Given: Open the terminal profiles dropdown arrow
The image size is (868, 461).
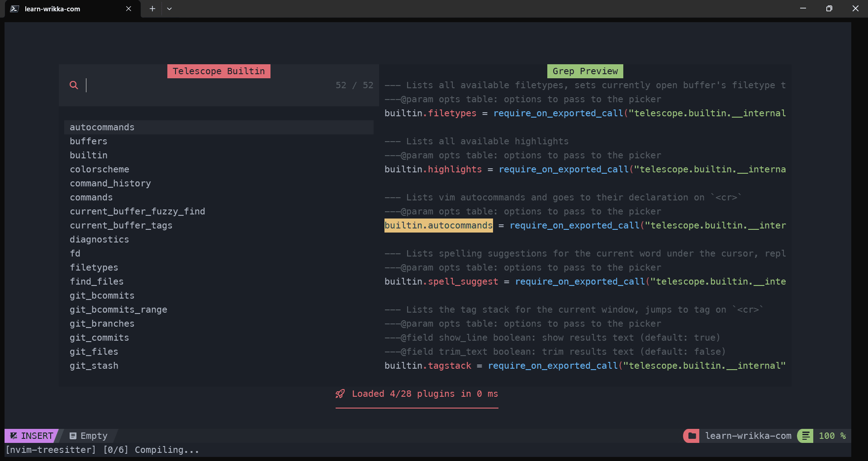Looking at the screenshot, I should pyautogui.click(x=169, y=9).
